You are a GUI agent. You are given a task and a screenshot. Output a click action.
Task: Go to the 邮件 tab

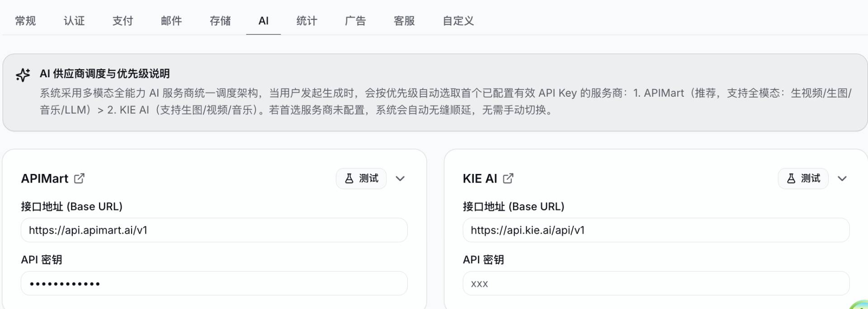coord(171,21)
